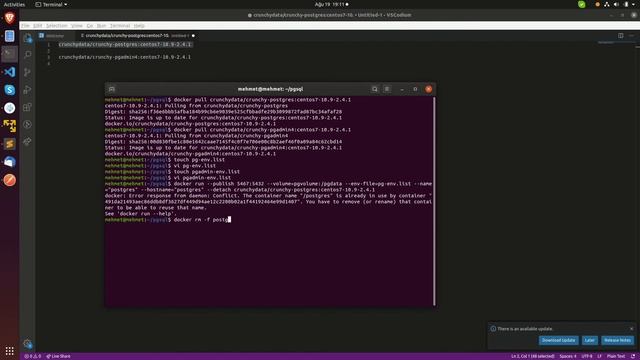Image resolution: width=640 pixels, height=360 pixels.
Task: Click the new tab icon in terminal titlebar
Action: [112, 89]
